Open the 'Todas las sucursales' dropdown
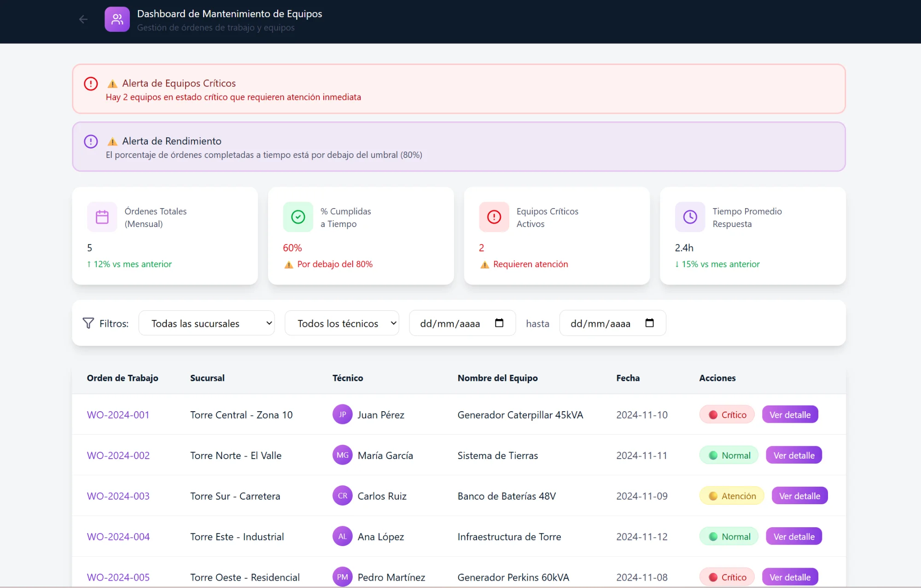The height and width of the screenshot is (588, 921). point(206,323)
